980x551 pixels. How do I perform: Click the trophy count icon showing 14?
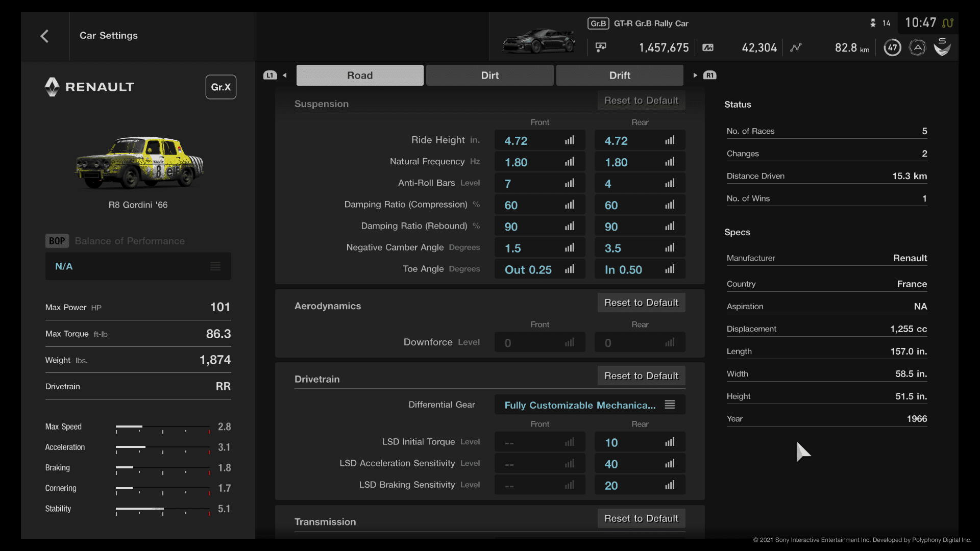(873, 23)
